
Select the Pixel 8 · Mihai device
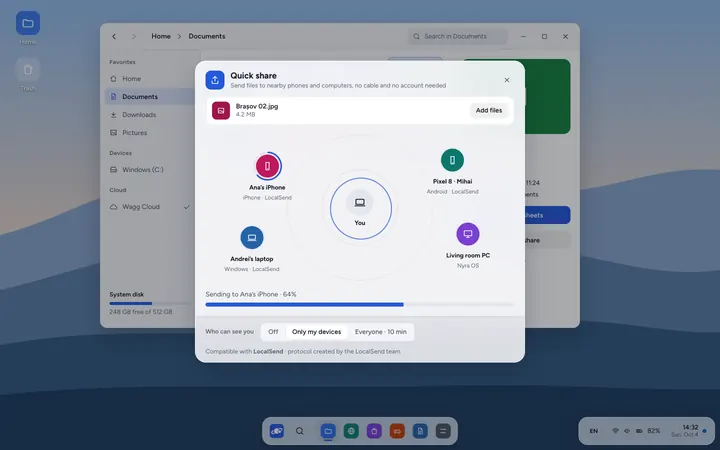pyautogui.click(x=452, y=160)
